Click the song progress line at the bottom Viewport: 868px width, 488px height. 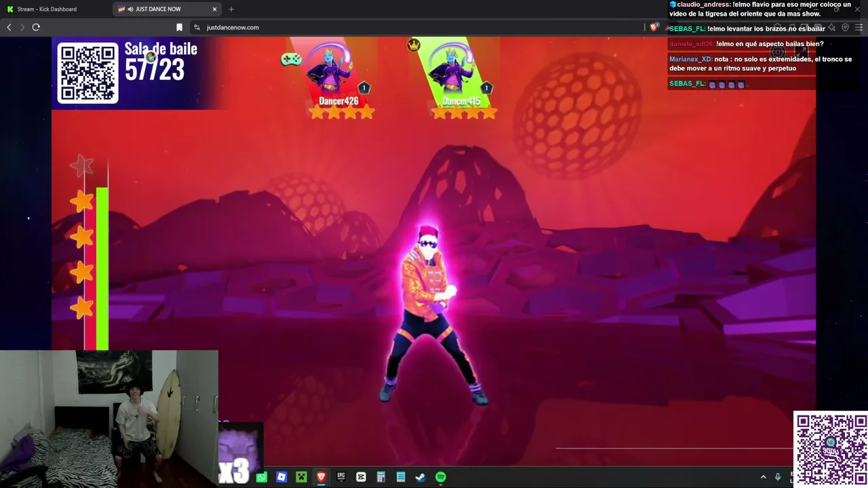674,447
